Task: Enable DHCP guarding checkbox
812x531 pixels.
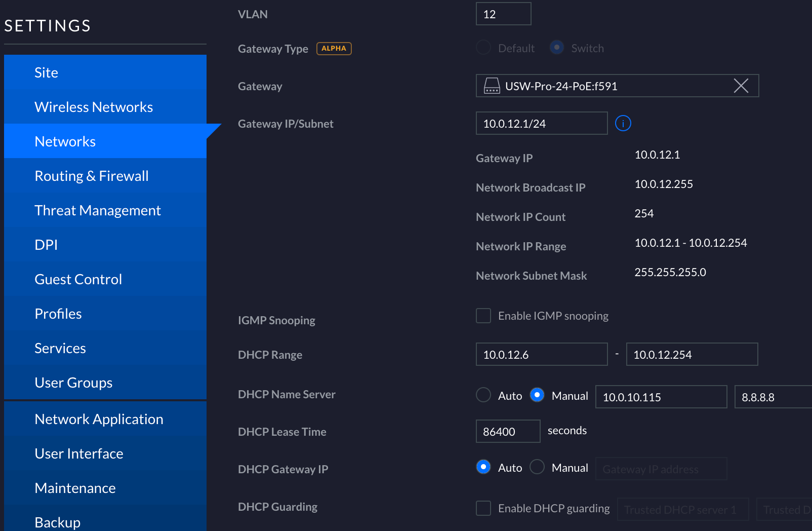Action: tap(483, 508)
